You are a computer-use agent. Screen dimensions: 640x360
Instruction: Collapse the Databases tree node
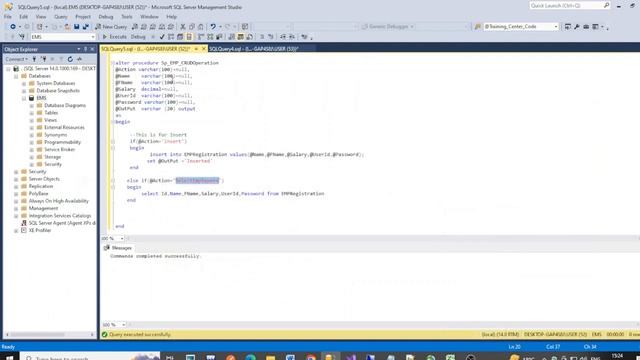point(16,76)
